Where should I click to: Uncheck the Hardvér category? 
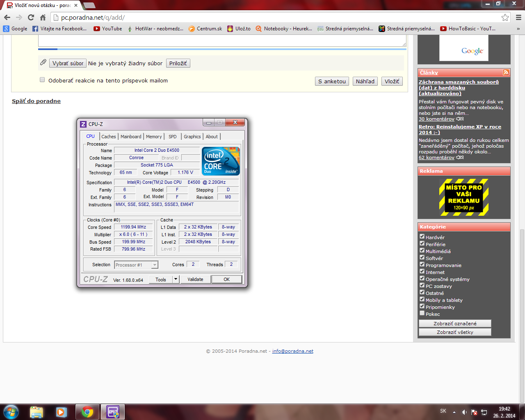click(422, 236)
